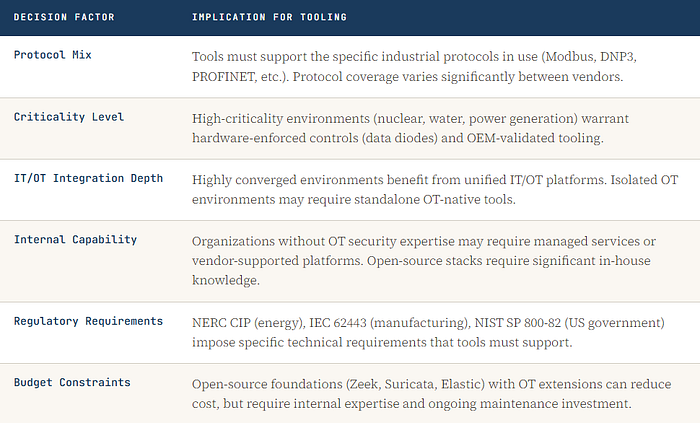Click the specific technical requirements line
Screen dimensions: 700x423
click(382, 342)
